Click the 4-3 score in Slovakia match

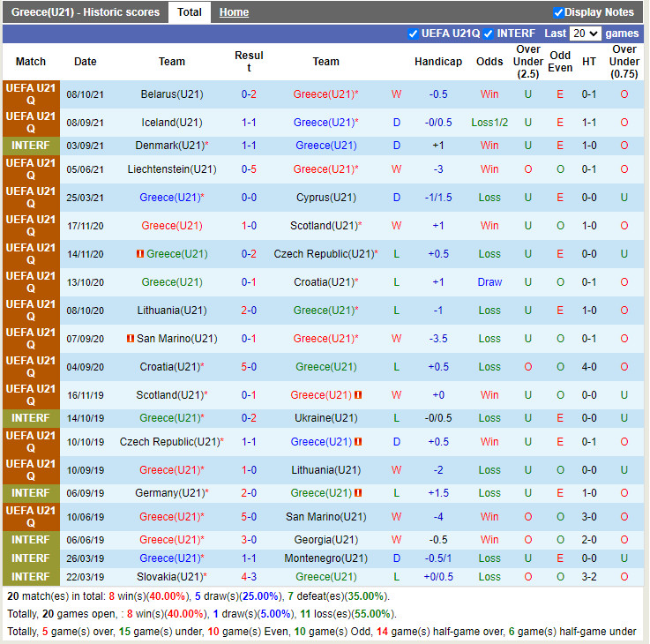[x=249, y=577]
